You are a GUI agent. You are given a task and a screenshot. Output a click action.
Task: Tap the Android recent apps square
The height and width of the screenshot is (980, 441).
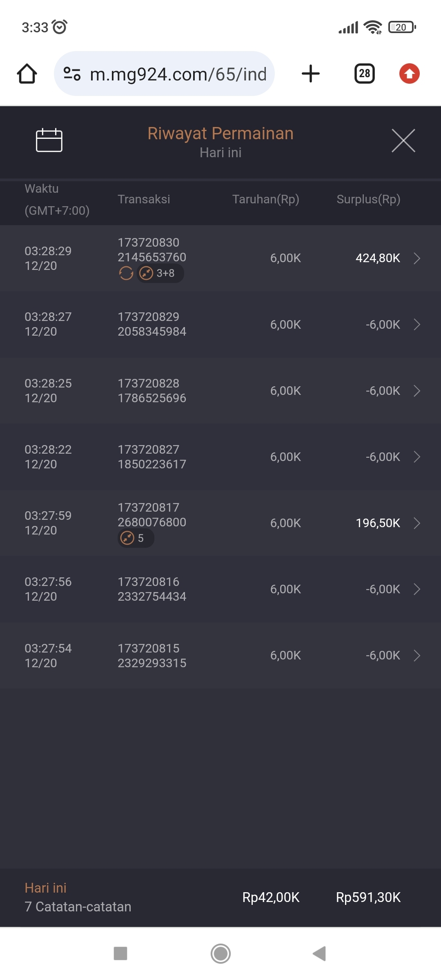(120, 953)
